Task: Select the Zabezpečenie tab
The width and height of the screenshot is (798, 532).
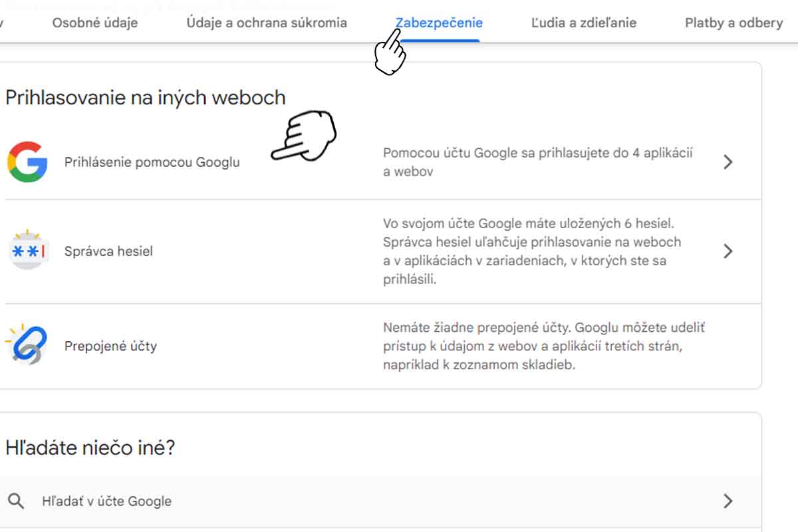Action: click(439, 23)
